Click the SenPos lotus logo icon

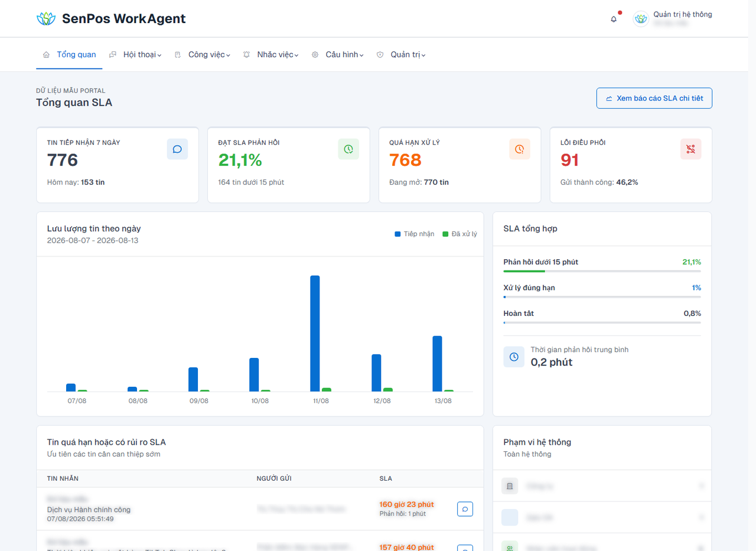point(45,19)
